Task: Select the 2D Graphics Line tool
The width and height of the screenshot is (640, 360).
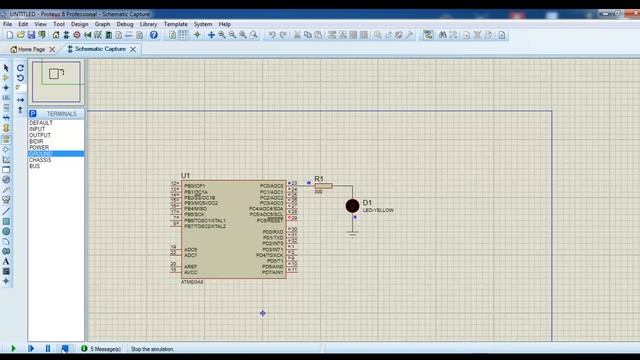Action: [6, 211]
